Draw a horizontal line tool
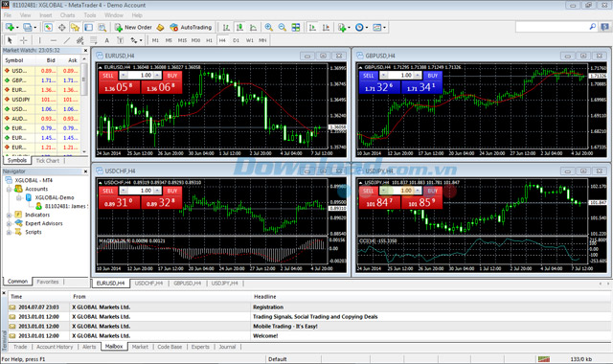 (x=54, y=40)
